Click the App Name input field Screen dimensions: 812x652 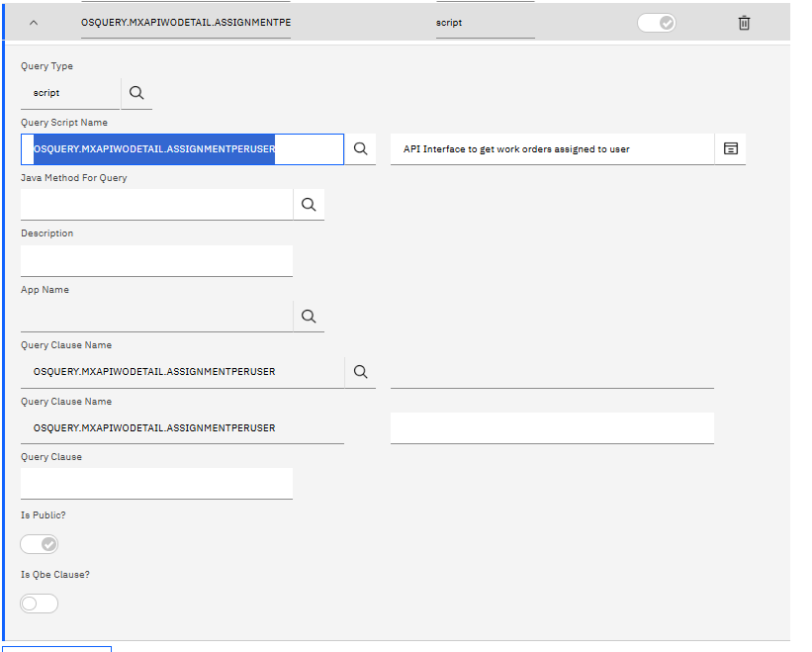[156, 317]
